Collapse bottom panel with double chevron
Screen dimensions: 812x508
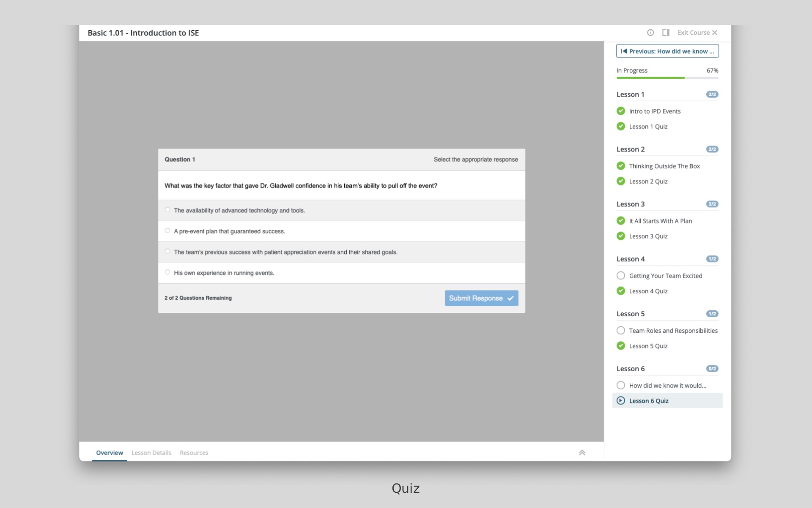(x=582, y=453)
